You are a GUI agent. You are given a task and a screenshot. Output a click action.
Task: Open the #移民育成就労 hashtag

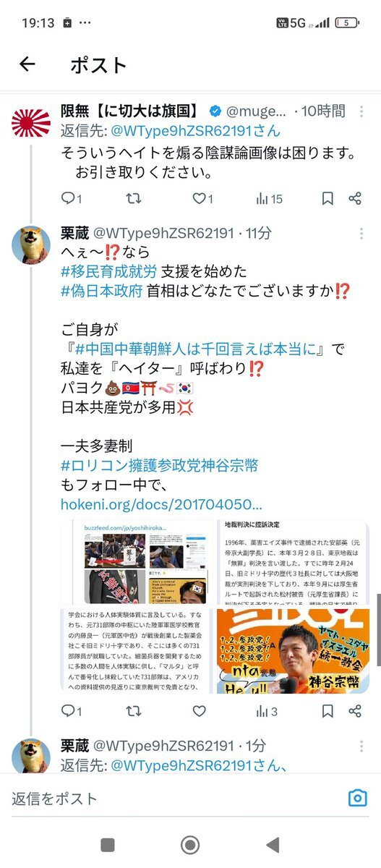tap(108, 272)
